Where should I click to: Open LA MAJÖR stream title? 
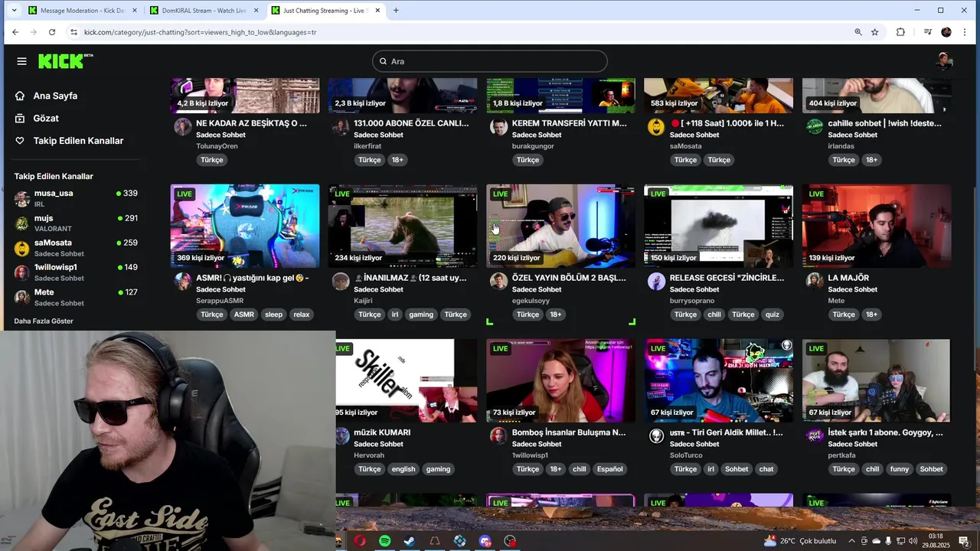[x=848, y=278]
